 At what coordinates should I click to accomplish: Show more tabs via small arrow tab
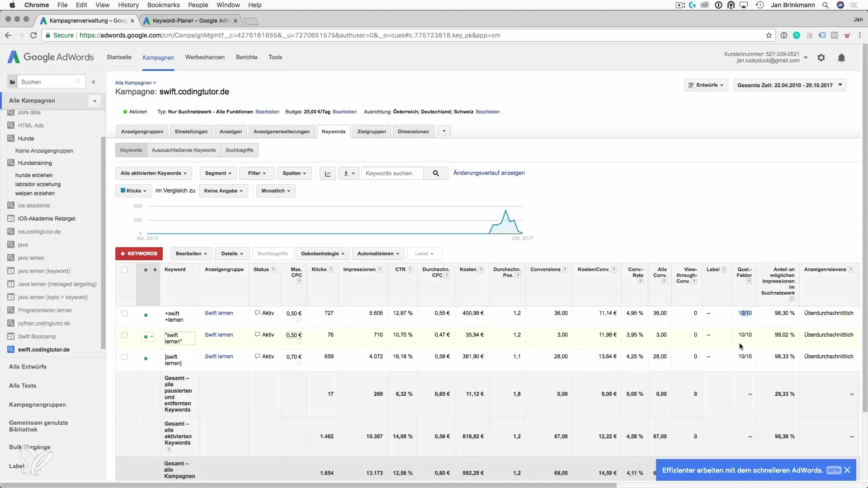coord(444,131)
